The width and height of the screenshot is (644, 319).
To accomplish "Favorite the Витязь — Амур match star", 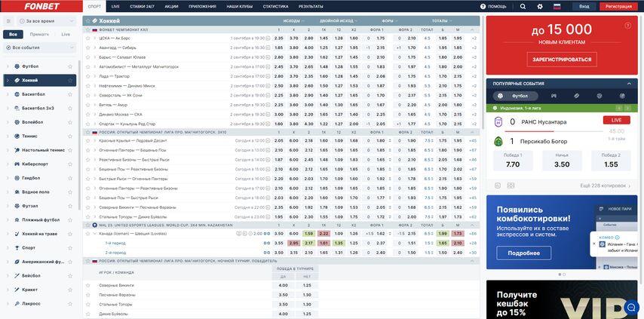I will tap(87, 105).
